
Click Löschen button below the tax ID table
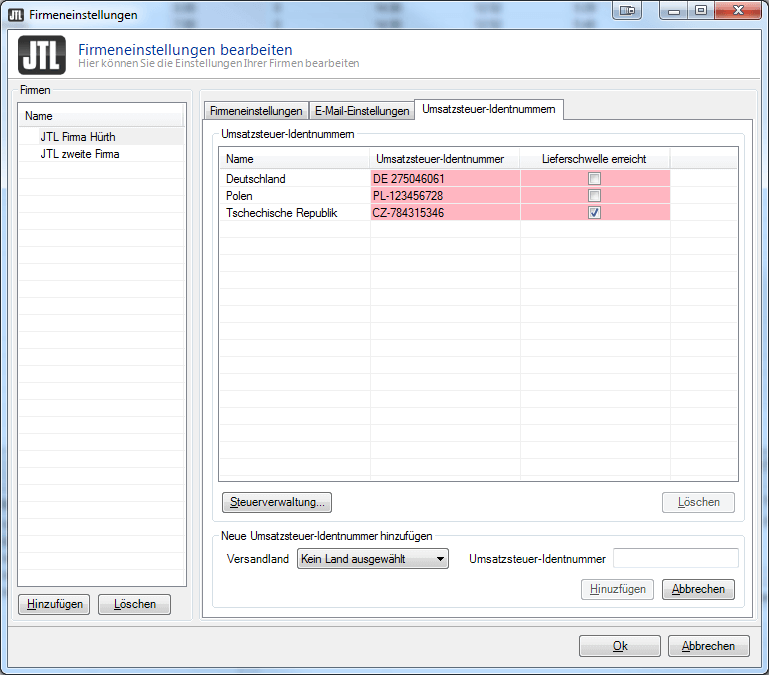pos(698,502)
